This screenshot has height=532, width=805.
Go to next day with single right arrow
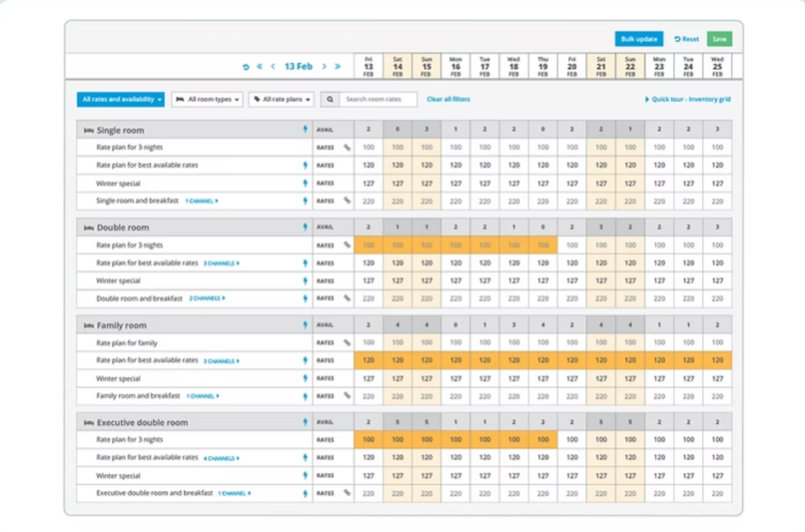pyautogui.click(x=324, y=66)
